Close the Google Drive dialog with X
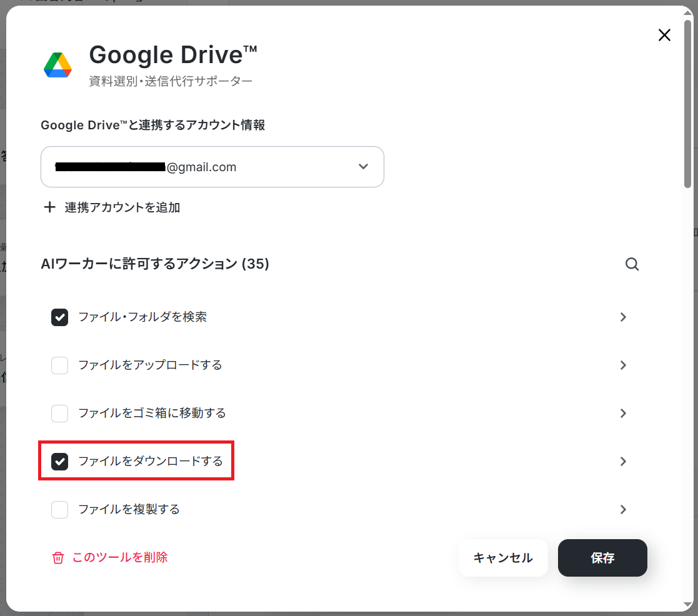The width and height of the screenshot is (698, 616). (664, 35)
